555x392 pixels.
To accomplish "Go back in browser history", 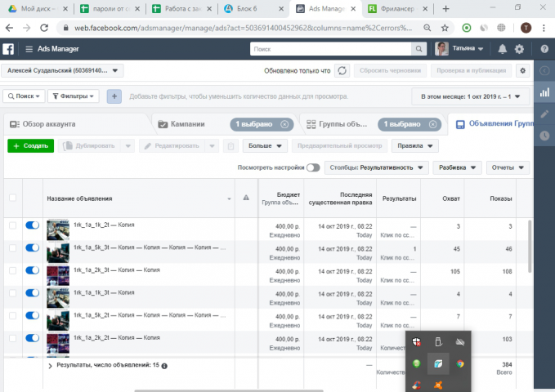I will [10, 28].
